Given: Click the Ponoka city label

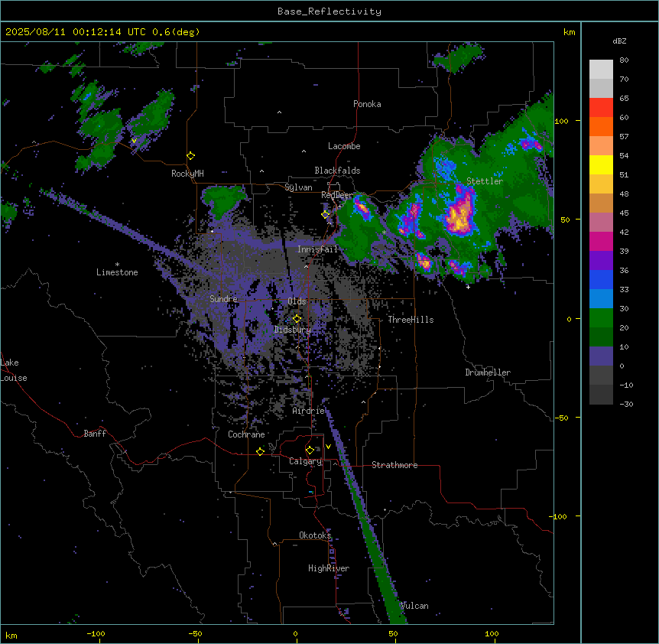Looking at the screenshot, I should click(367, 104).
